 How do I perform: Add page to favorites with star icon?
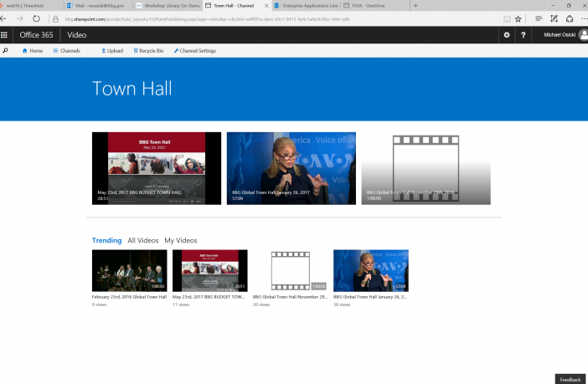[x=518, y=19]
